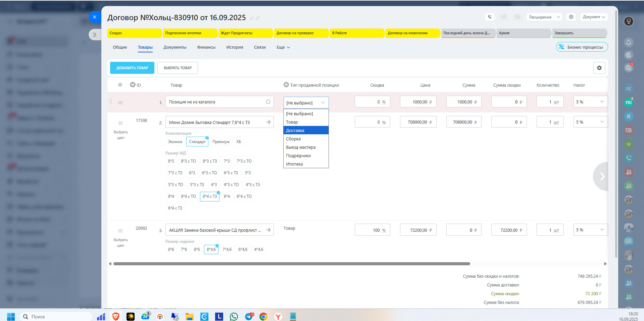Select the Премиум configuration option
Image resolution: width=644 pixels, height=321 pixels.
(221, 142)
